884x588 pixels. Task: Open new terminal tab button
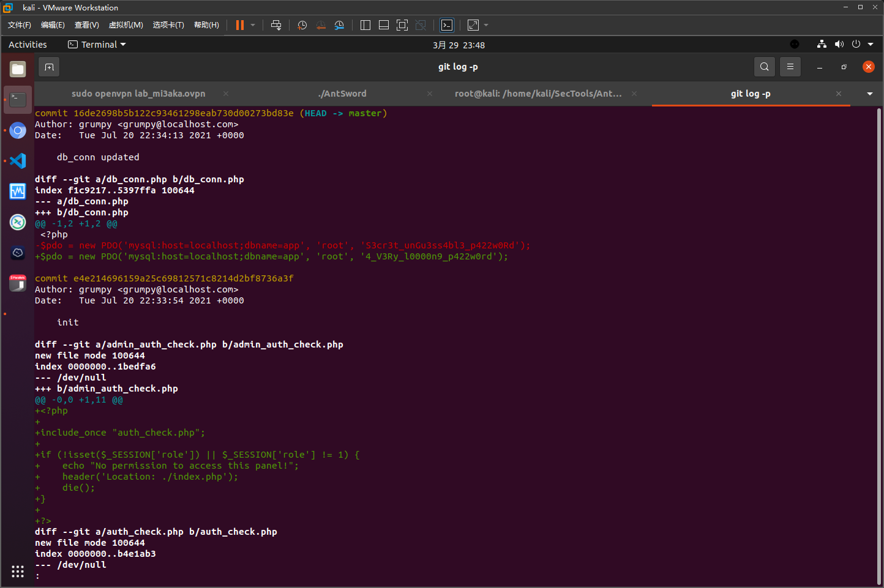(x=50, y=67)
